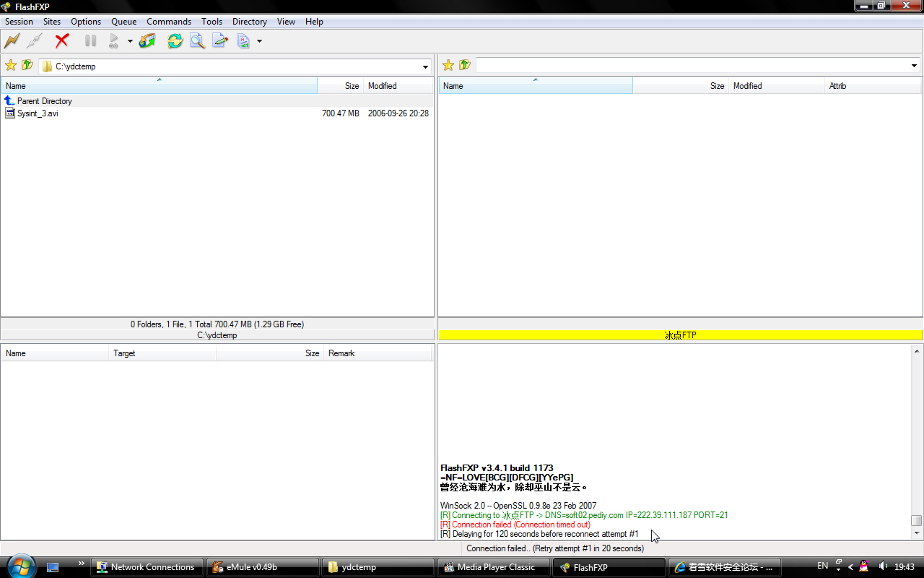The height and width of the screenshot is (578, 924).
Task: Sort right pane by Name column header
Action: pyautogui.click(x=536, y=86)
